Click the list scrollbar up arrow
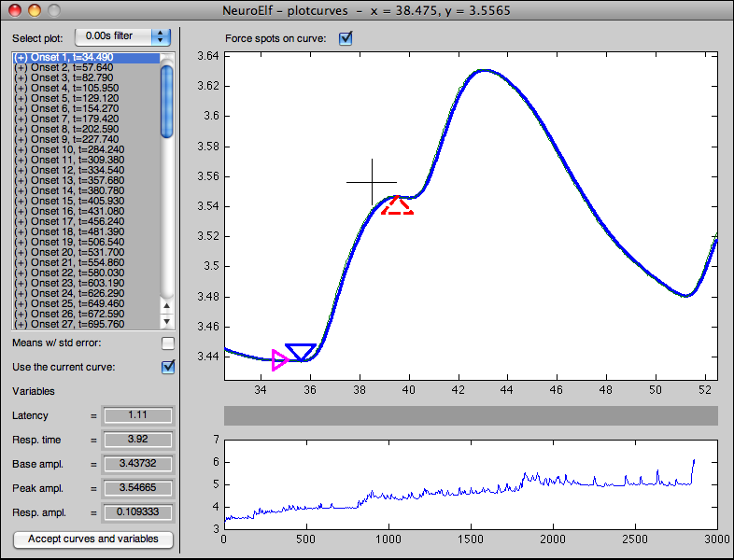 [167, 306]
